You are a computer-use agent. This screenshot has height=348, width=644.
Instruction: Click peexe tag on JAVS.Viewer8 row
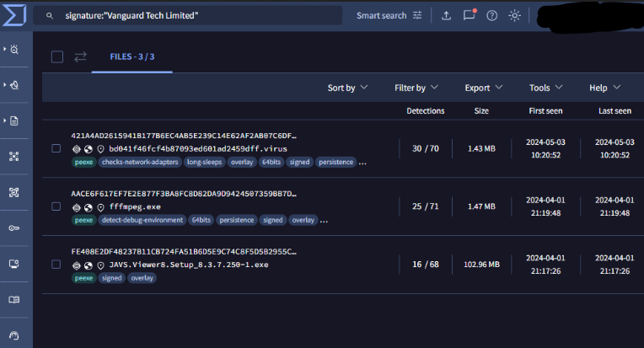coord(83,278)
